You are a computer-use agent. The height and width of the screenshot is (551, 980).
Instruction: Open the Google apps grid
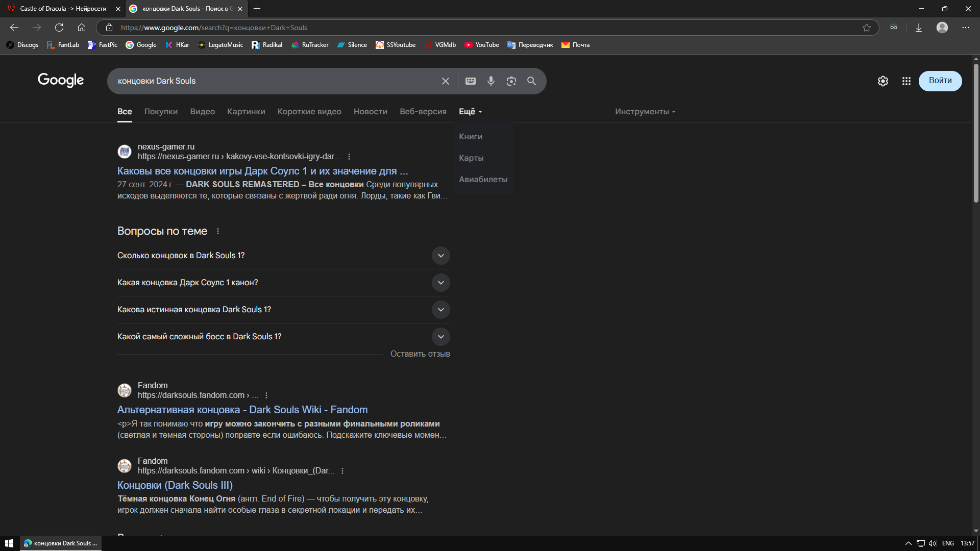[x=906, y=81]
